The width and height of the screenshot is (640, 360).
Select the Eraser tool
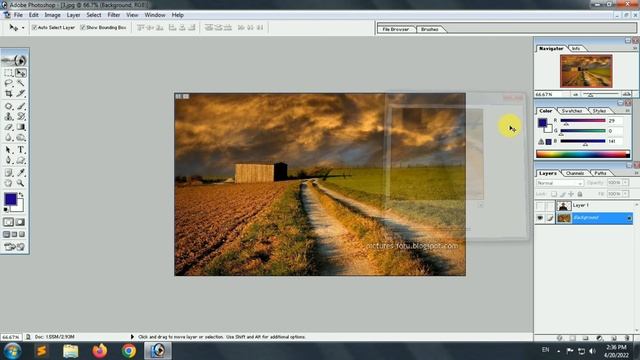coord(8,127)
